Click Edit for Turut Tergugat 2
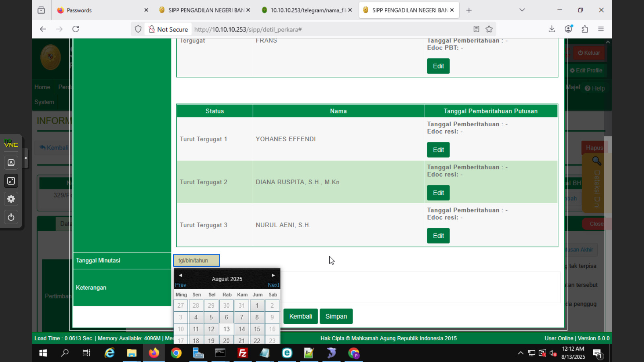 click(x=438, y=193)
